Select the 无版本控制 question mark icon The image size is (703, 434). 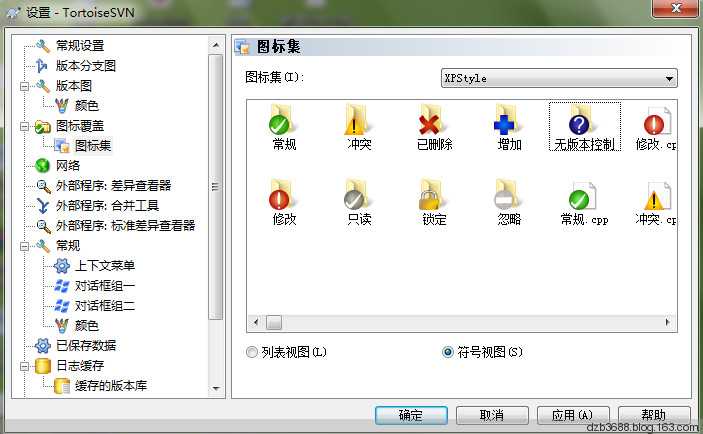point(582,119)
